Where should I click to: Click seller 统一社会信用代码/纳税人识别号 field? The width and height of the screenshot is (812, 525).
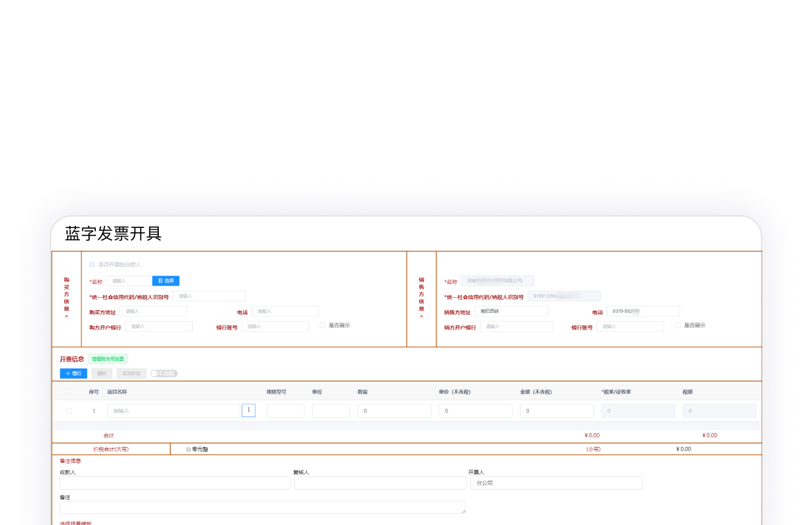click(564, 296)
